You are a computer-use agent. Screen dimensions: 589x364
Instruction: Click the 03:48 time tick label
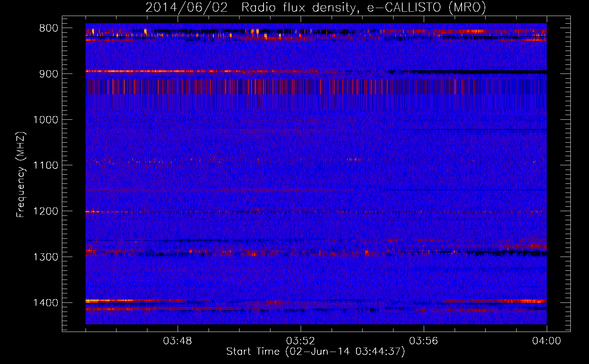[178, 341]
